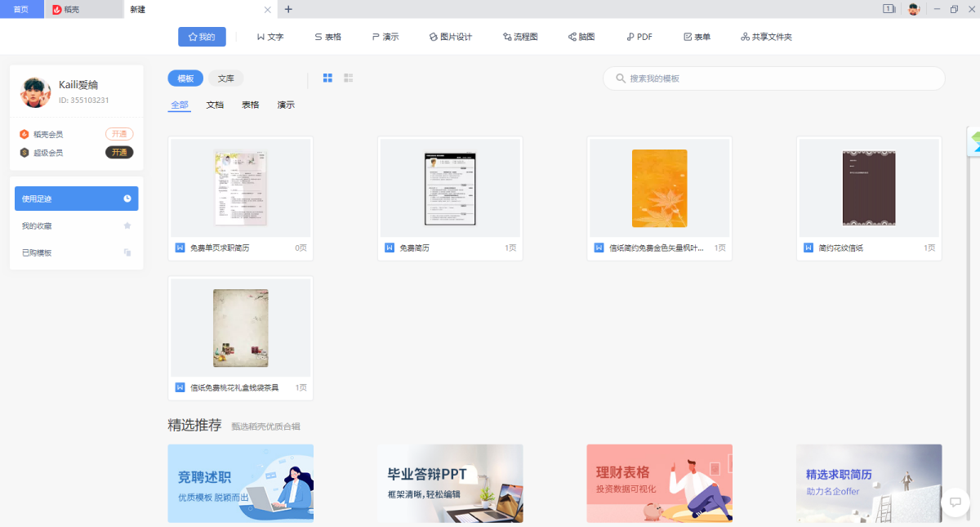Click the star icon beside 我的收藏
This screenshot has height=527, width=980.
127,226
